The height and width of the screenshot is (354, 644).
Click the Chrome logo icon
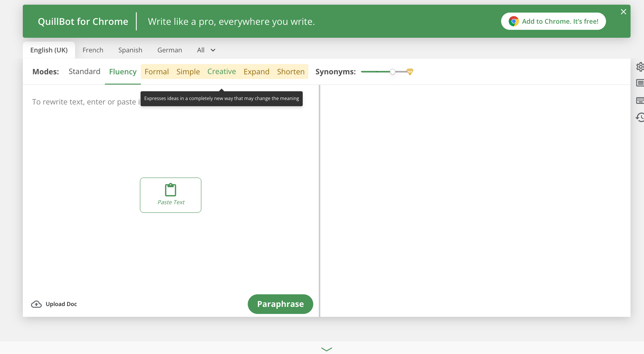514,21
